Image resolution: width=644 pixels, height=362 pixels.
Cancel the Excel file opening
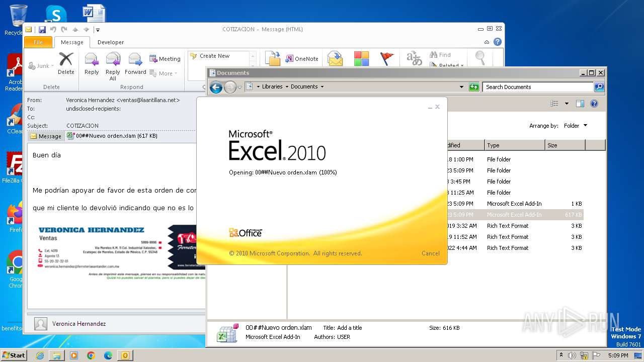[430, 253]
